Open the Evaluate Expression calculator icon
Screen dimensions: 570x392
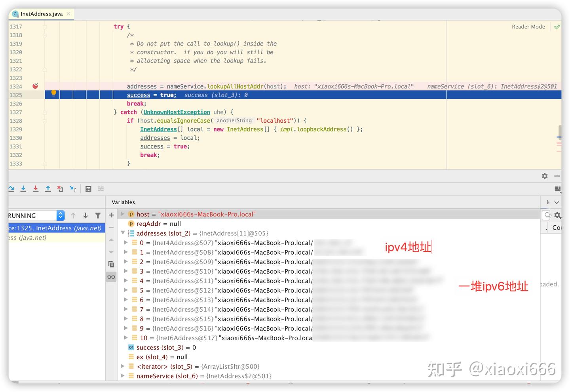(88, 189)
